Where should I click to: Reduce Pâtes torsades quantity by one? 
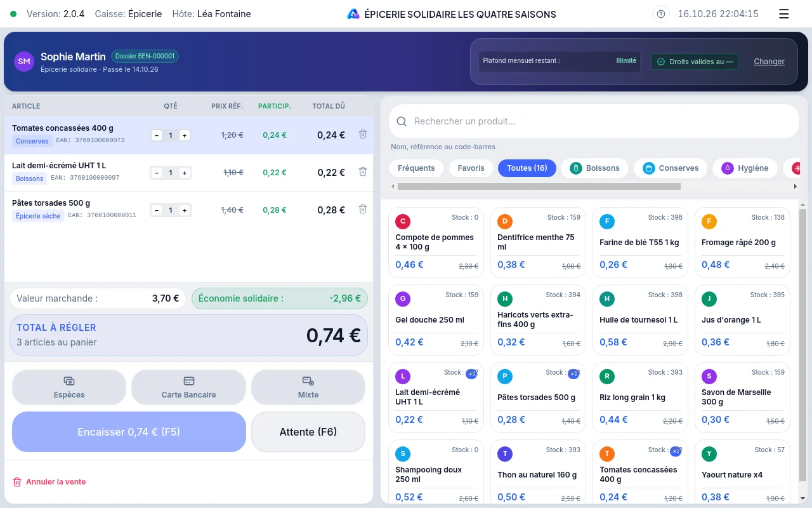pyautogui.click(x=157, y=210)
